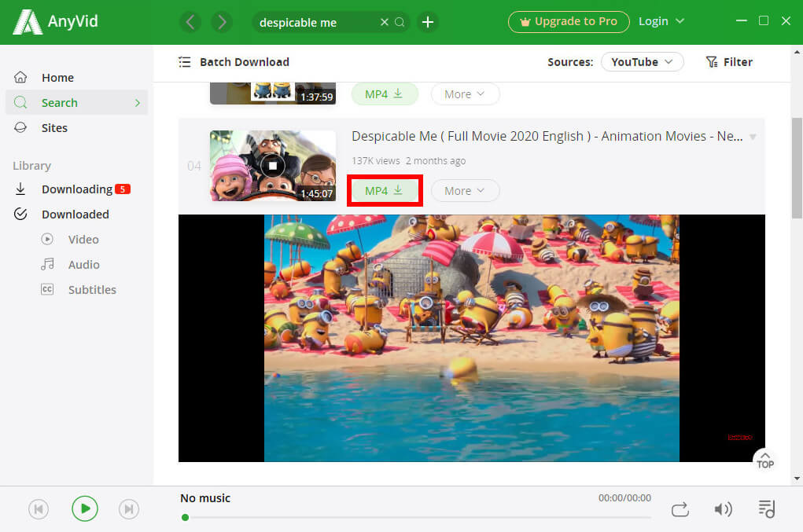Stop preview on the 1:45:07 thumbnail
Viewport: 803px width, 532px height.
(x=272, y=166)
